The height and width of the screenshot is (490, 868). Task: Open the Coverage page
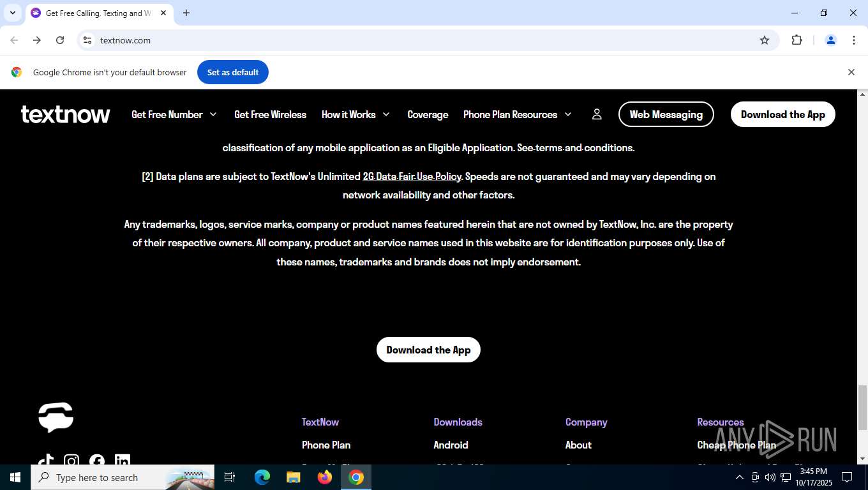[428, 115]
